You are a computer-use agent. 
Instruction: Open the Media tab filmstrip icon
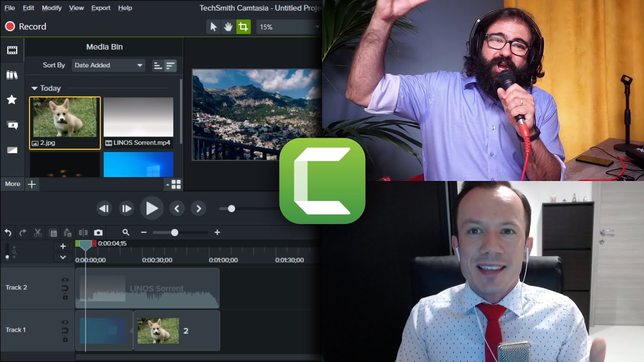(x=12, y=50)
